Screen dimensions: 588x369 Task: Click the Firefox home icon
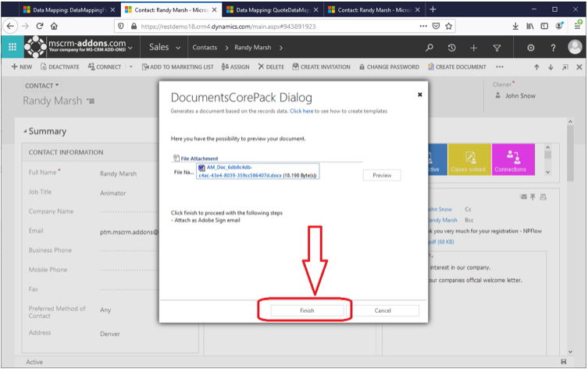[x=54, y=26]
